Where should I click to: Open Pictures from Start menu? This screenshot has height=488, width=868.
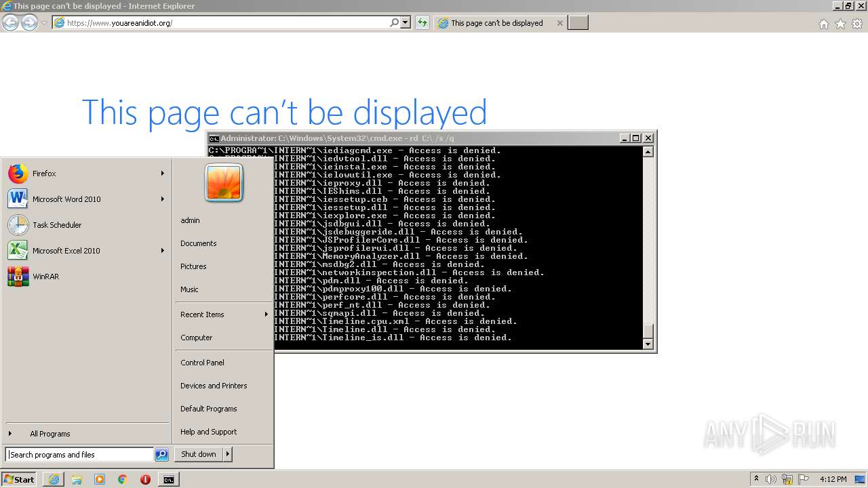(x=193, y=266)
